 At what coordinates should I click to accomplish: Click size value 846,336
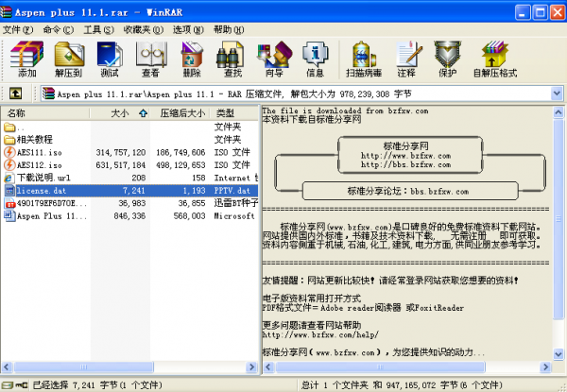[x=129, y=216]
